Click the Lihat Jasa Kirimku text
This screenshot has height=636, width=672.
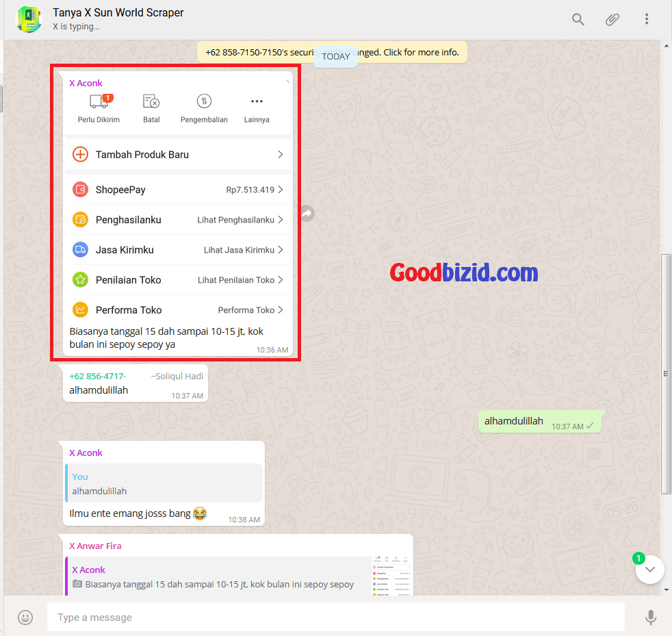pos(239,250)
